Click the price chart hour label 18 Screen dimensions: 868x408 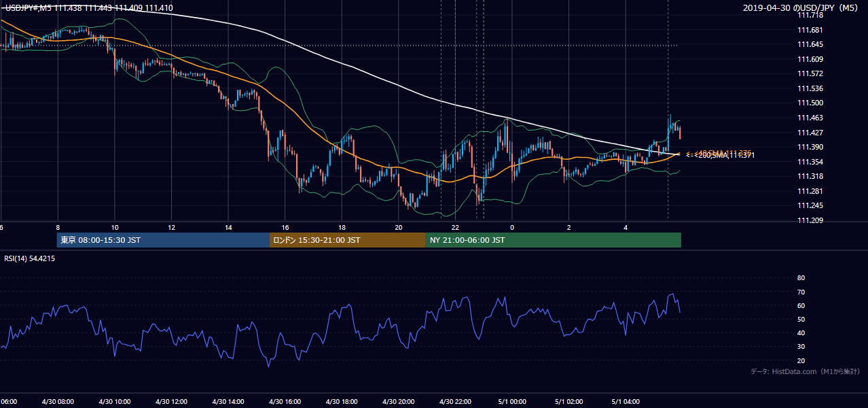tap(342, 228)
